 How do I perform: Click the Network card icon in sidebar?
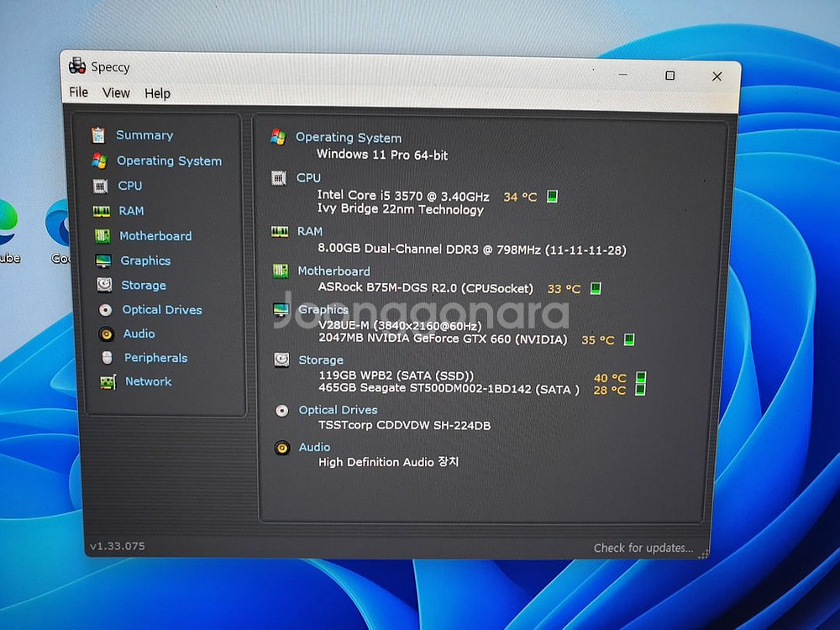108,382
